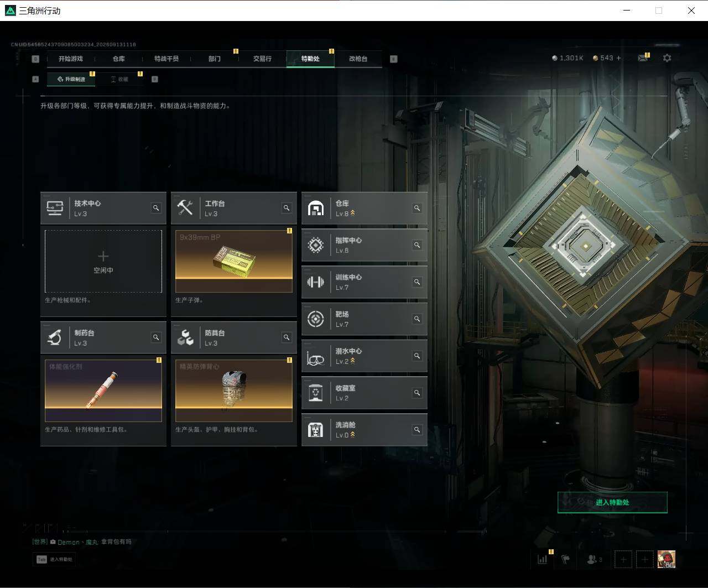Image resolution: width=708 pixels, height=588 pixels.
Task: Open the magnifier on the 仓库 facility row
Action: coord(417,208)
